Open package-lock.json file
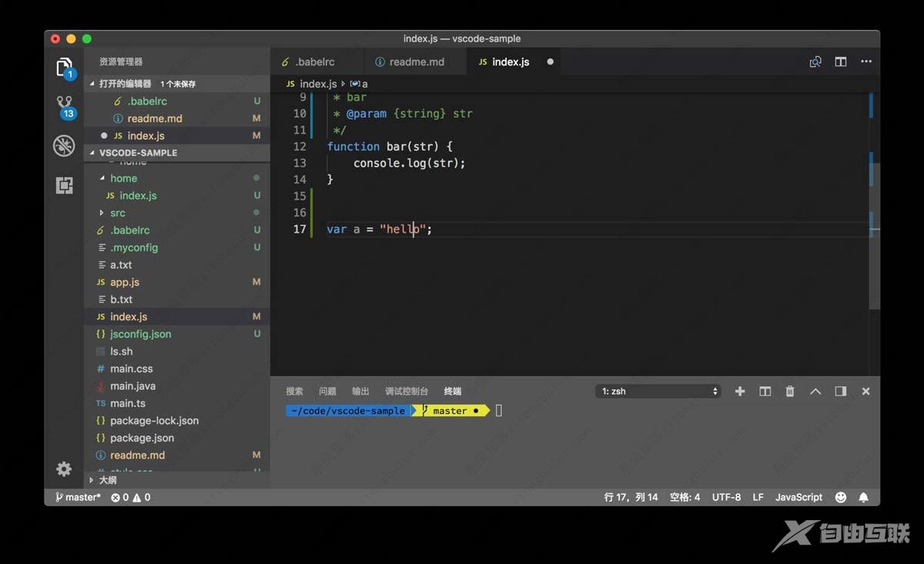 point(176,421)
